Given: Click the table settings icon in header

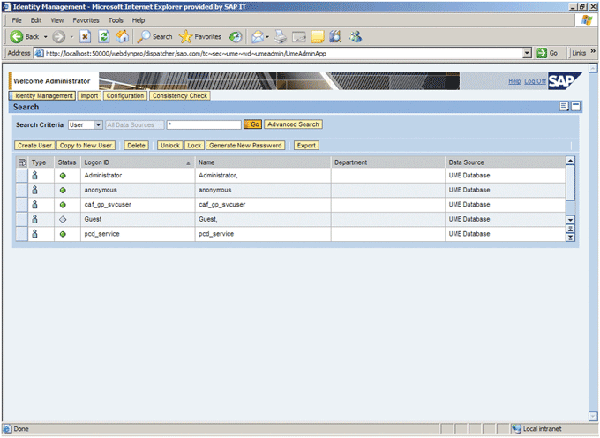Looking at the screenshot, I should 22,161.
